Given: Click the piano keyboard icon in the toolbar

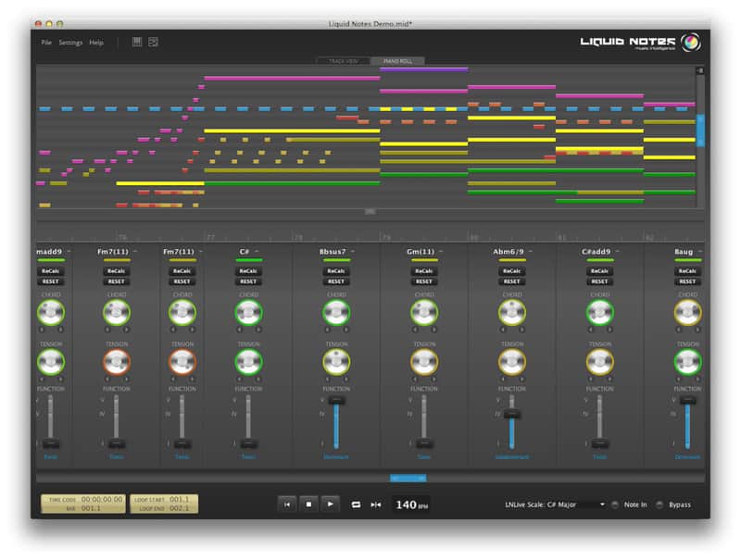Looking at the screenshot, I should click(137, 42).
